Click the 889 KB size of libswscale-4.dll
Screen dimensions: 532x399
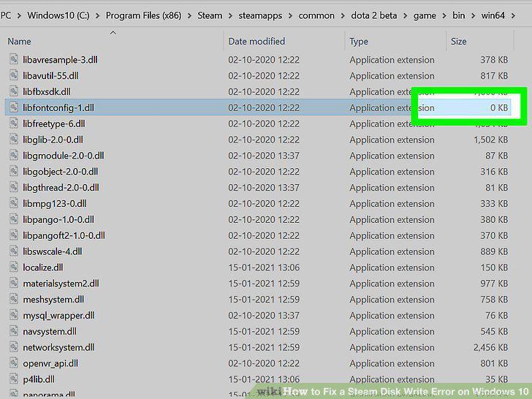point(494,251)
